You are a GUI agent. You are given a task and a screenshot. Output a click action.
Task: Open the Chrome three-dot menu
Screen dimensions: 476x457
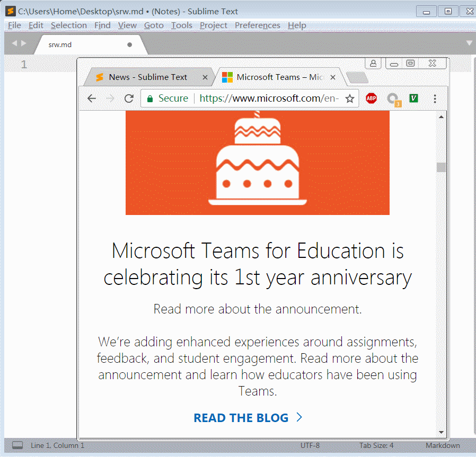pos(435,98)
